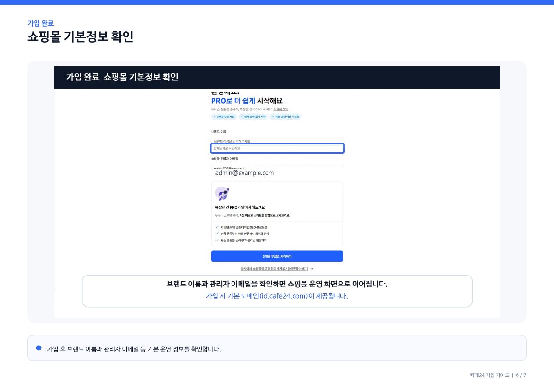Click the 'PRO로 더 쉽게 시작해요' heading
The width and height of the screenshot is (554, 392).
tap(247, 101)
